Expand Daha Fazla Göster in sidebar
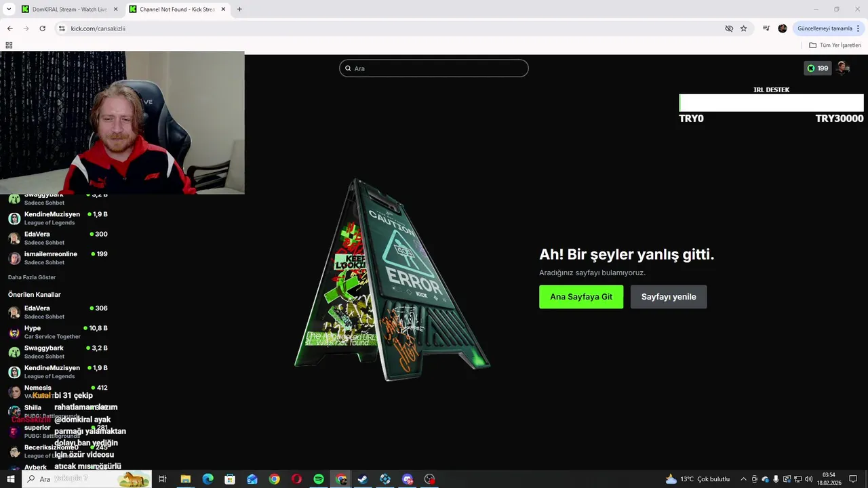This screenshot has width=868, height=488. pos(32,277)
